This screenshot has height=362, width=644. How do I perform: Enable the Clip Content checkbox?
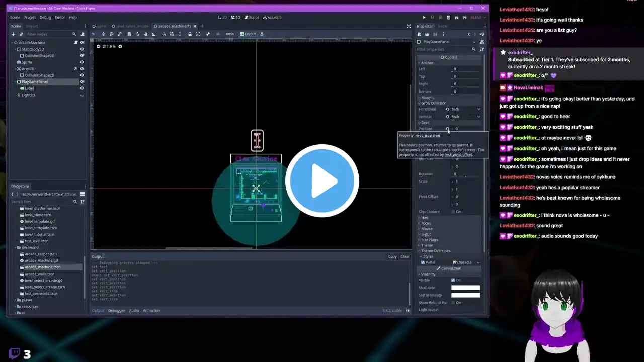(x=453, y=212)
